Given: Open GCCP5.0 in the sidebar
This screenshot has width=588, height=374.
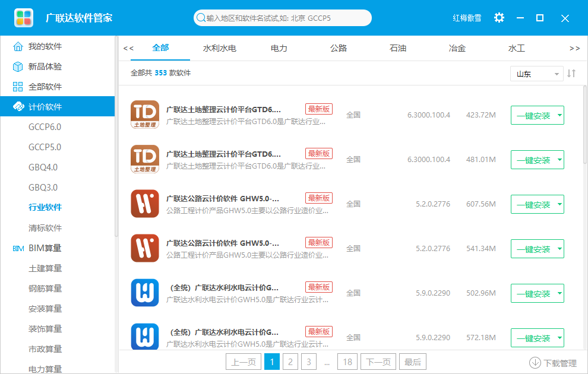Looking at the screenshot, I should pos(45,147).
